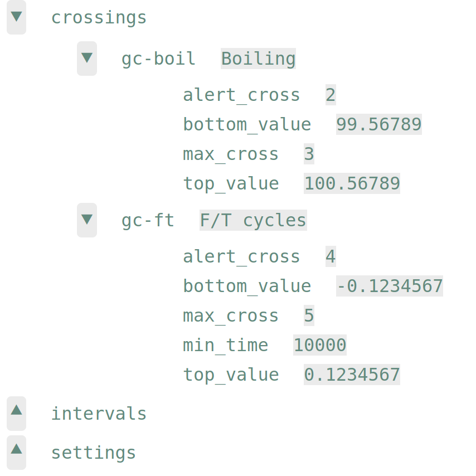Viewport: 476px width, 476px height.
Task: Select gc-ft max_cross value 5
Action: pos(309,315)
